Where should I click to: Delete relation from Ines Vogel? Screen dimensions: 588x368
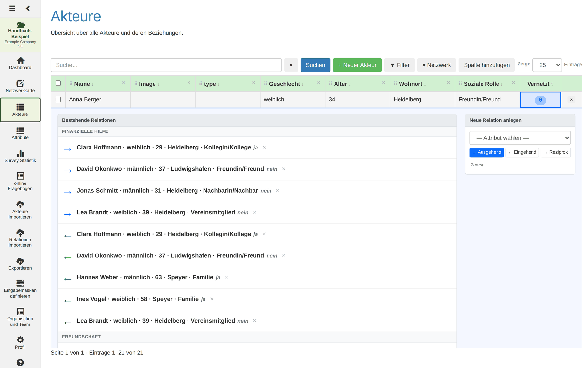(x=212, y=299)
